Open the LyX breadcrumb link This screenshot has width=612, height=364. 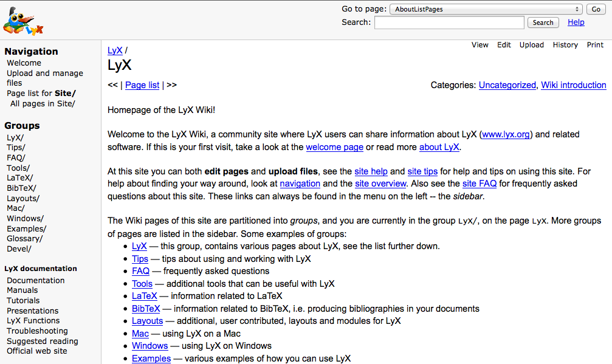pyautogui.click(x=115, y=50)
